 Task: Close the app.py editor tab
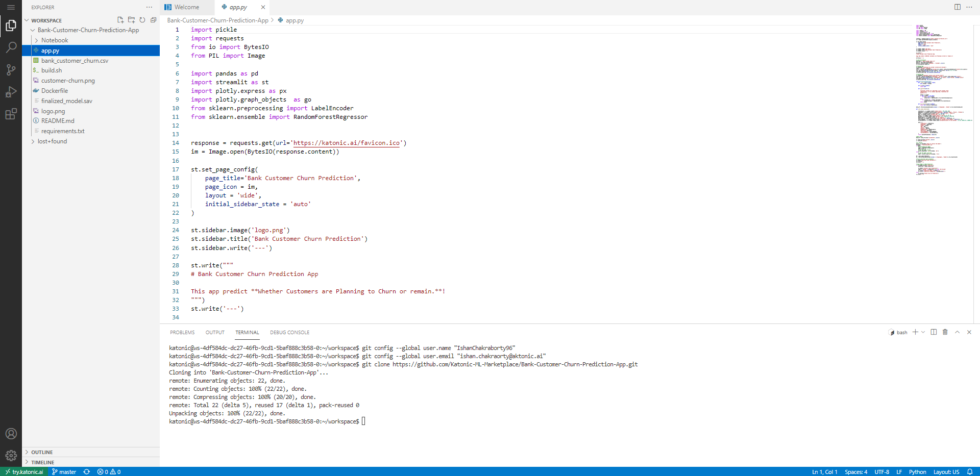coord(263,7)
